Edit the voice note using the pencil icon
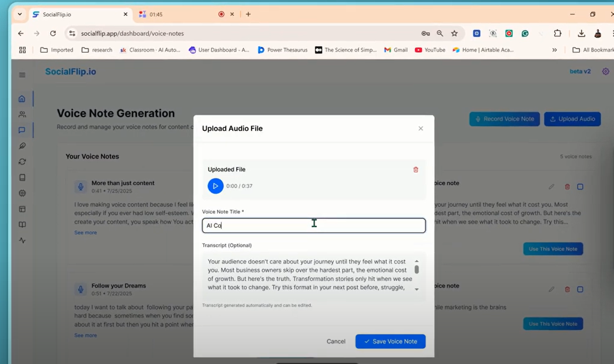This screenshot has height=364, width=614. pyautogui.click(x=551, y=187)
